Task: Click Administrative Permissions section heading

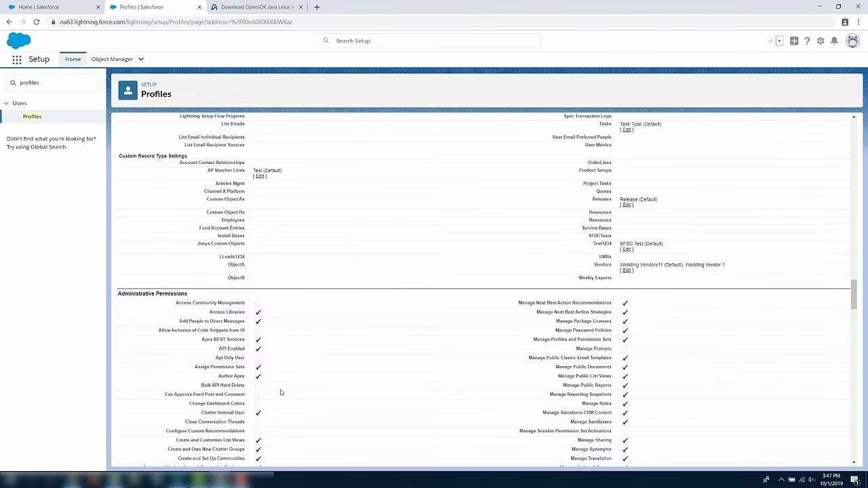Action: pyautogui.click(x=152, y=294)
